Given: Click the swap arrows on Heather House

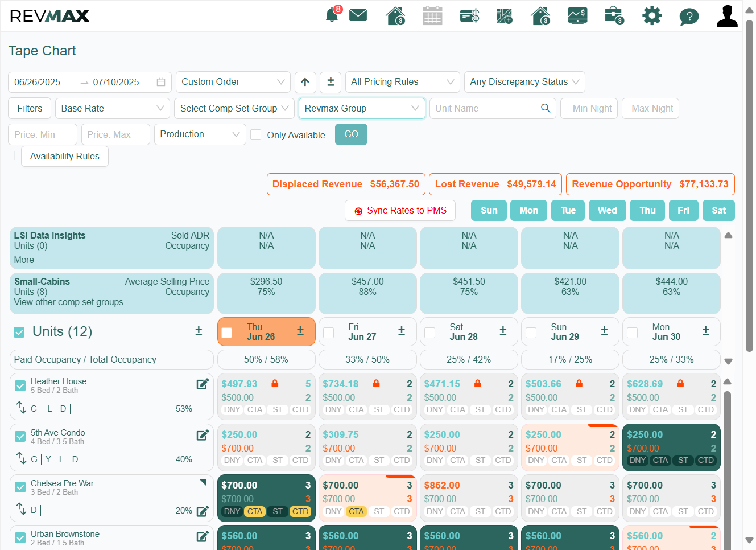Looking at the screenshot, I should point(21,408).
